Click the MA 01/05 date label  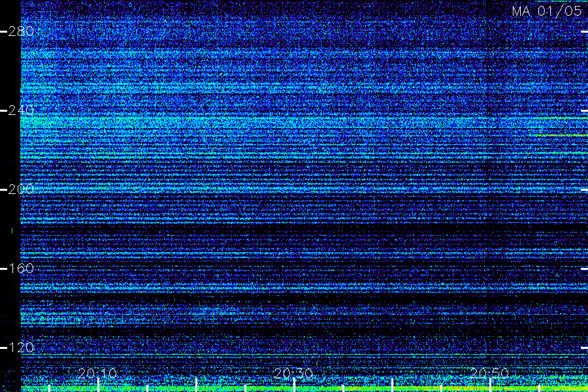[547, 11]
